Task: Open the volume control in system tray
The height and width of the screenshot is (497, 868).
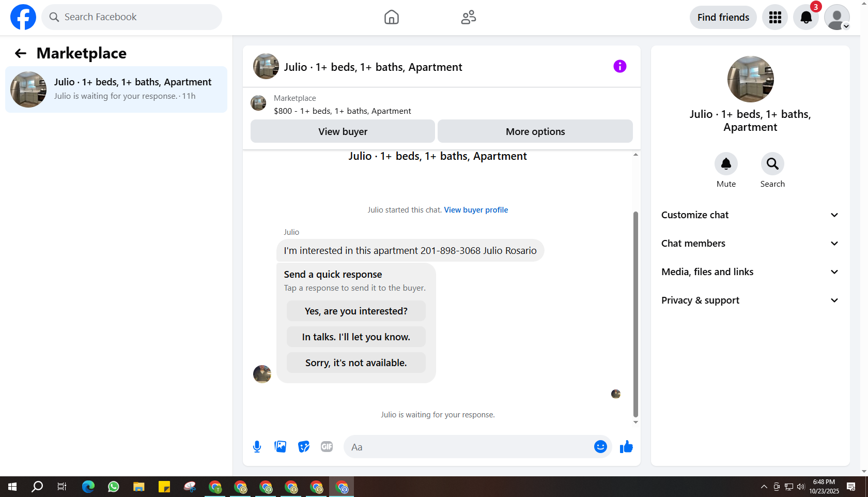Action: [801, 487]
